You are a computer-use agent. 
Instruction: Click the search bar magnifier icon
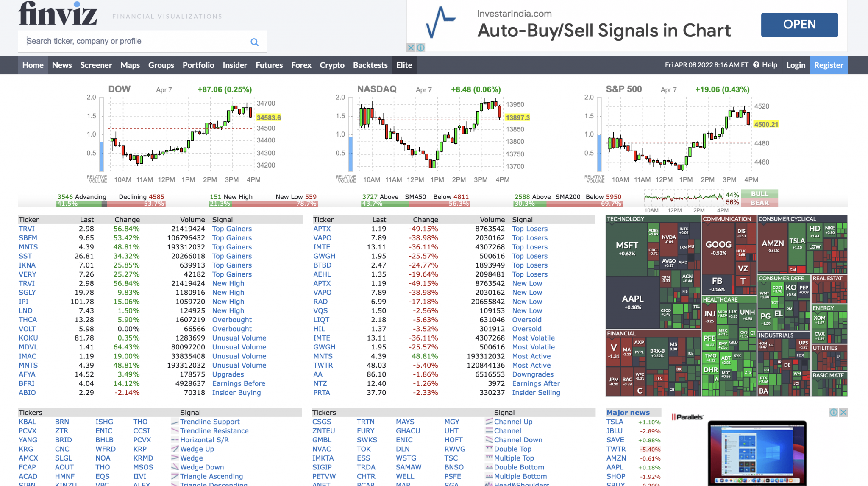coord(255,42)
